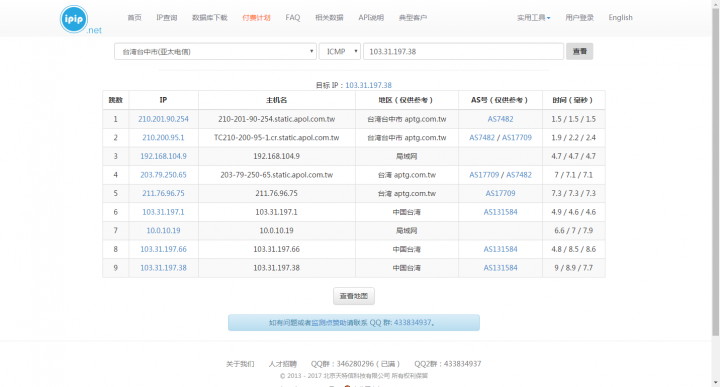Open the 台湾台中市 node selector dropdown
This screenshot has height=387, width=720.
click(215, 51)
